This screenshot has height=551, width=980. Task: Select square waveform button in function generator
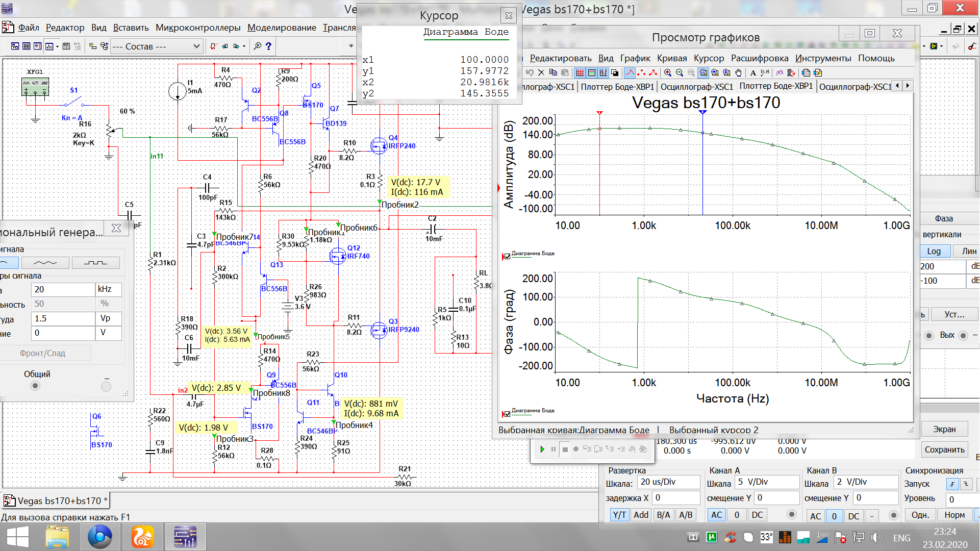96,263
